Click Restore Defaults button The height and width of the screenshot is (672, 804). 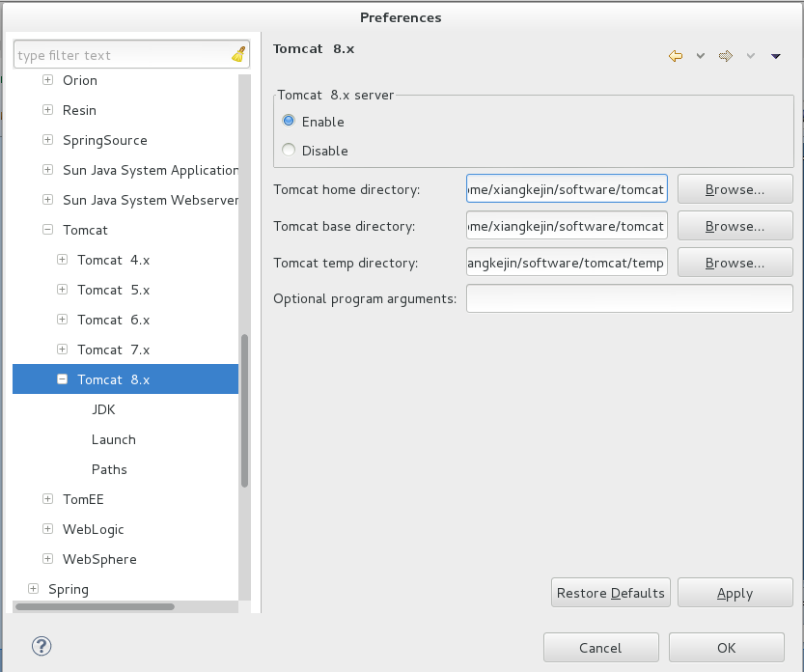pyautogui.click(x=610, y=593)
